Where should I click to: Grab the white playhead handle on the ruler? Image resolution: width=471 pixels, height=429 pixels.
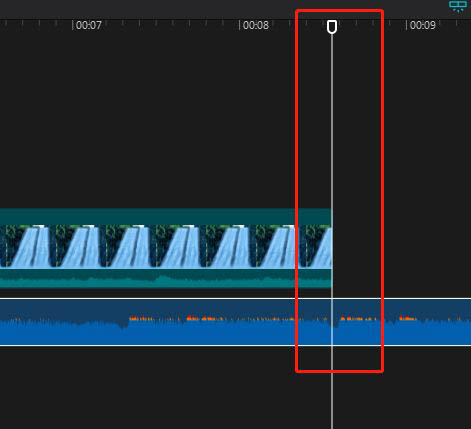pos(332,27)
